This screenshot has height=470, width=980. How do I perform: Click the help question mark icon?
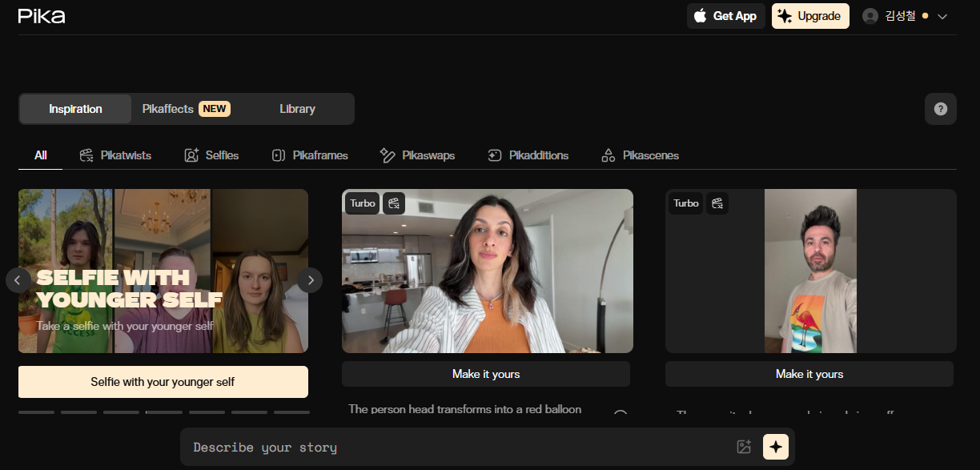[940, 109]
